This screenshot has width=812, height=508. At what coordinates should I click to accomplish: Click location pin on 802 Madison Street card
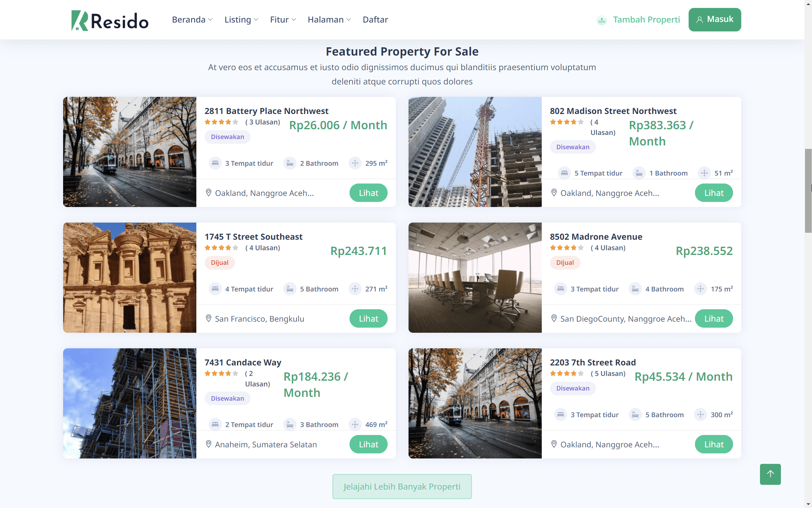(554, 193)
